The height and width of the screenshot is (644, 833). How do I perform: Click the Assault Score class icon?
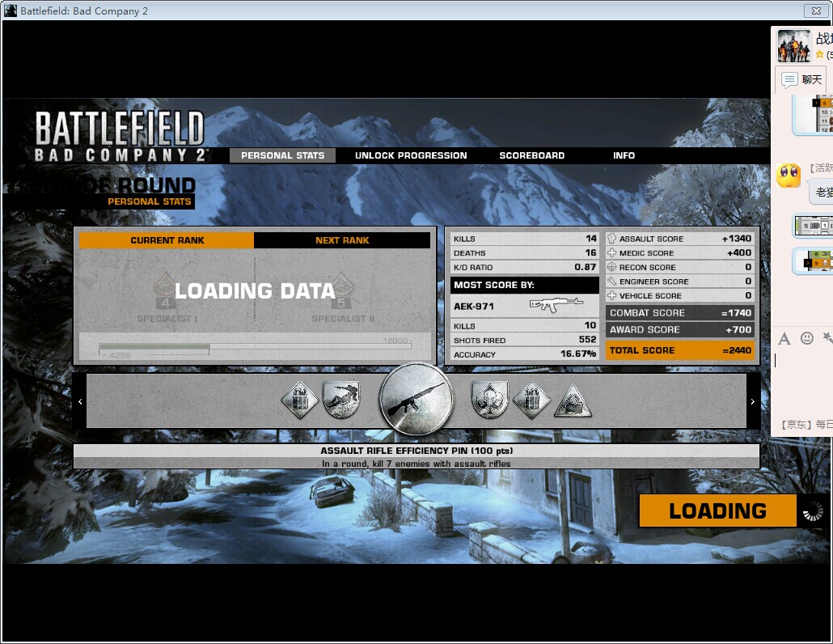coord(611,239)
